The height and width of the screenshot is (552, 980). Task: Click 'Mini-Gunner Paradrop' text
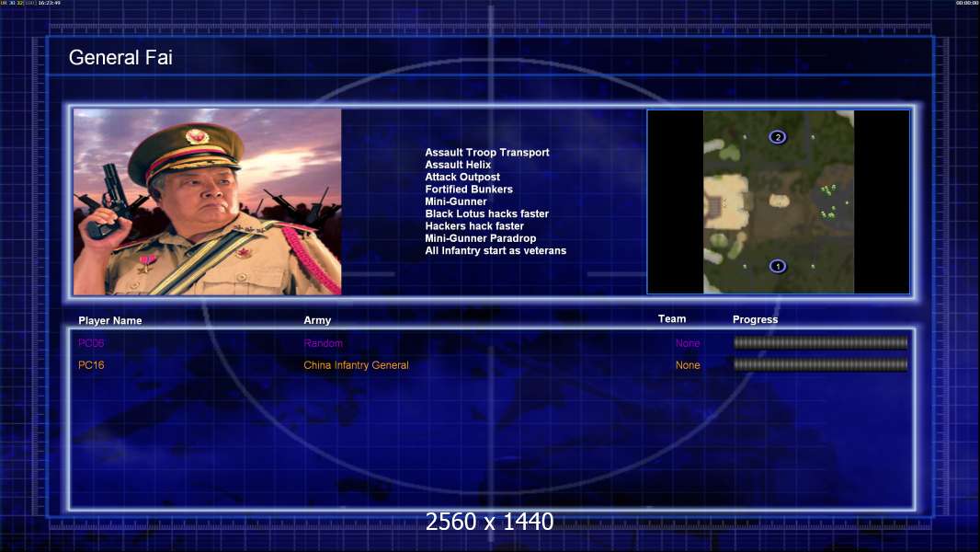point(480,238)
